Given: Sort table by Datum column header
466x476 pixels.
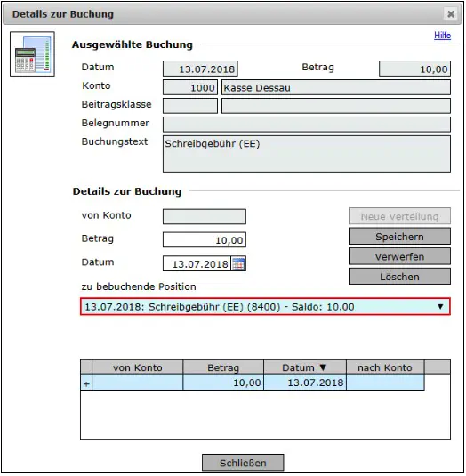Looking at the screenshot, I should 305,367.
